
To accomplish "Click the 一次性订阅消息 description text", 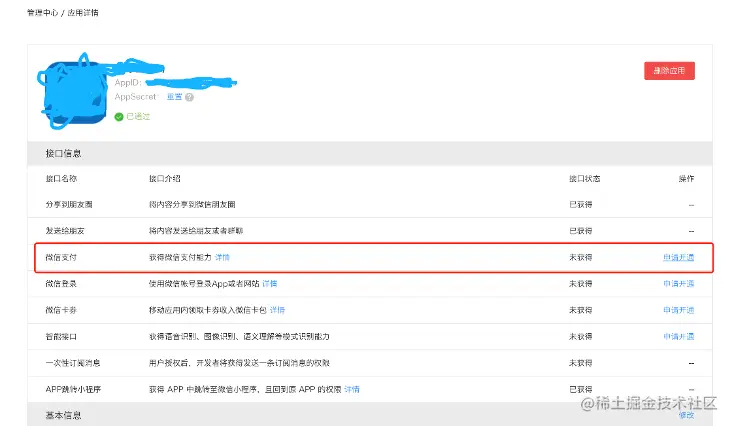I will point(239,363).
